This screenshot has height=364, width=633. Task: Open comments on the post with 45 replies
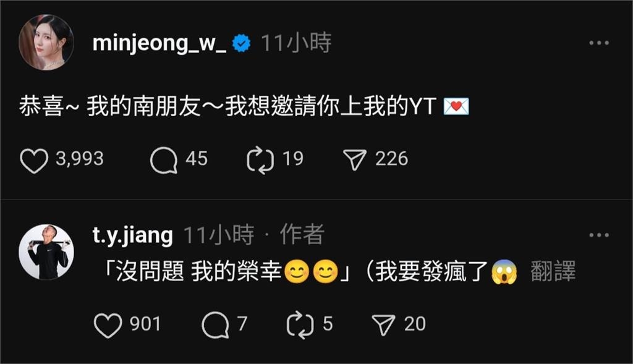tap(163, 160)
